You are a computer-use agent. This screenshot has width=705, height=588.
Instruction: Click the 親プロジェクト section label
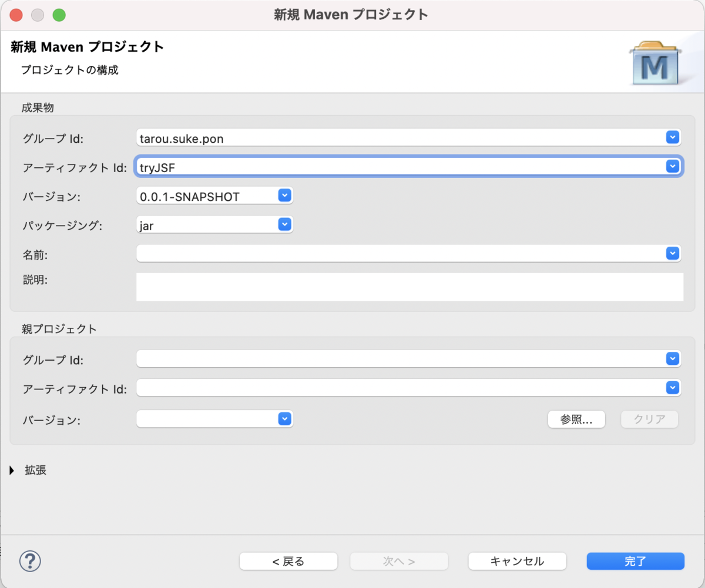[59, 328]
